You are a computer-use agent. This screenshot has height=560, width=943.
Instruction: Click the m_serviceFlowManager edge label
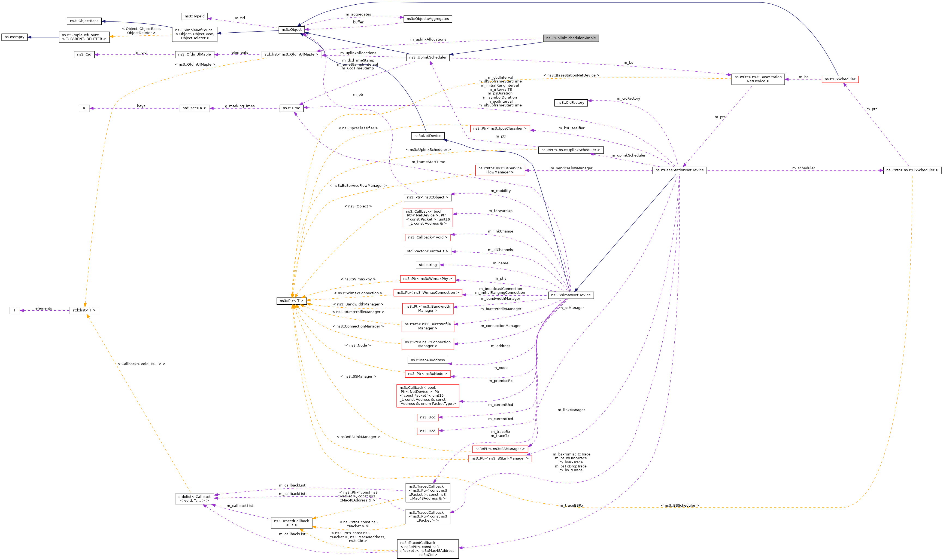pos(571,168)
